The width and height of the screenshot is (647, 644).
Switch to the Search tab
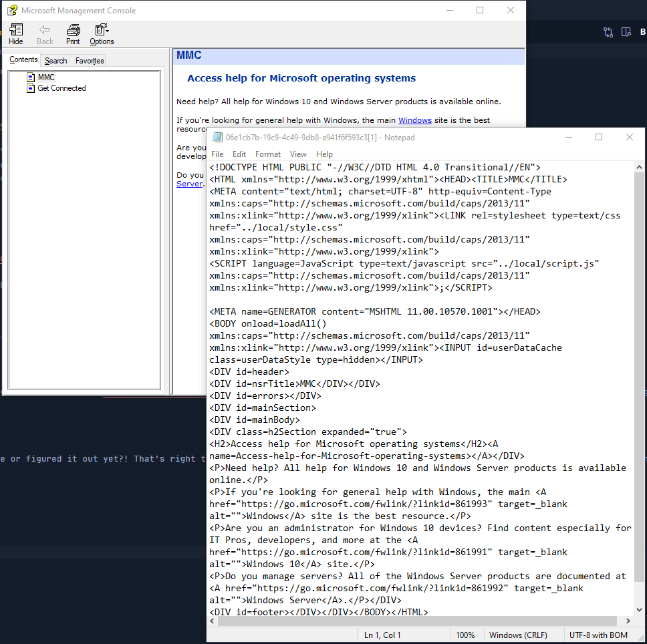click(x=55, y=61)
